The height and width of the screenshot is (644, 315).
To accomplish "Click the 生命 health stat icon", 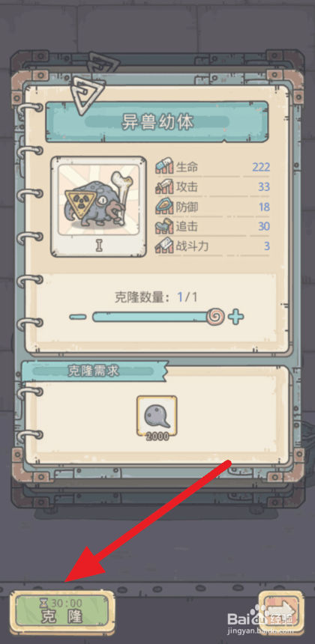I will [x=164, y=167].
